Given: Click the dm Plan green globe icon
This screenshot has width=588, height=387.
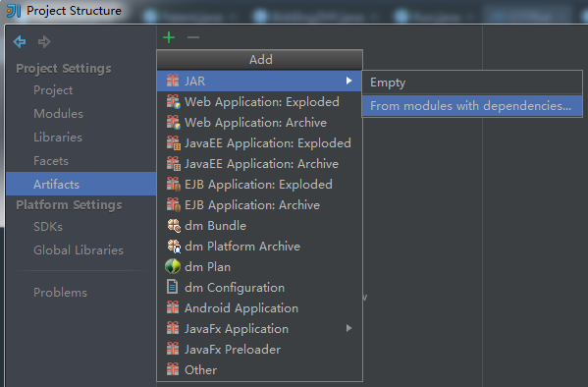Looking at the screenshot, I should 173,266.
